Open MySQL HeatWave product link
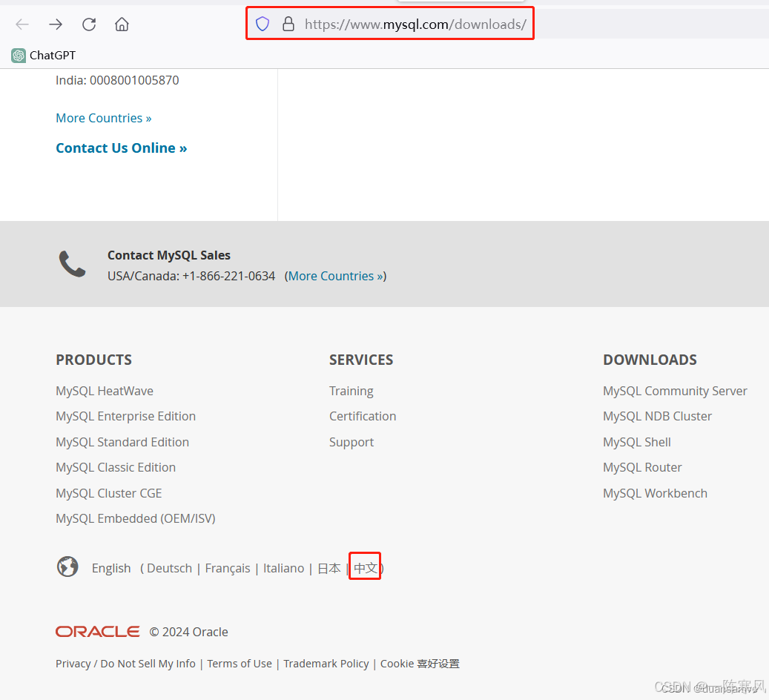 pos(105,391)
